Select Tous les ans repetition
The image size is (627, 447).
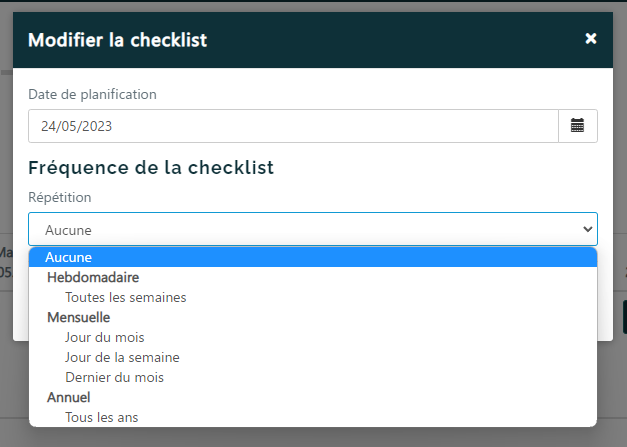point(101,417)
